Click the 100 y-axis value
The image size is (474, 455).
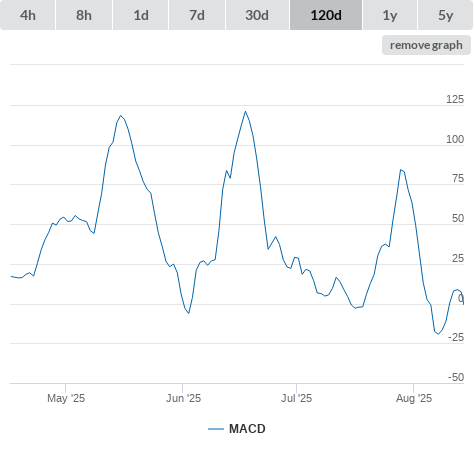[455, 139]
